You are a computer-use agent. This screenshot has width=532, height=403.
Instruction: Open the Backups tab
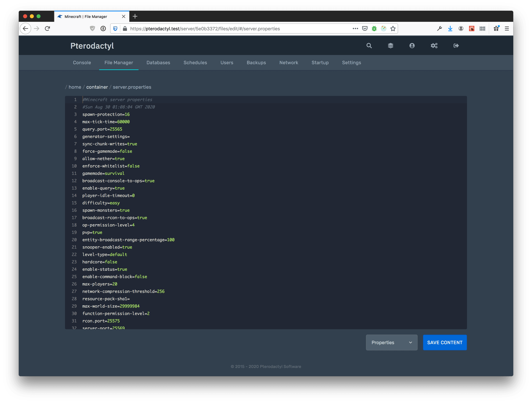click(256, 63)
